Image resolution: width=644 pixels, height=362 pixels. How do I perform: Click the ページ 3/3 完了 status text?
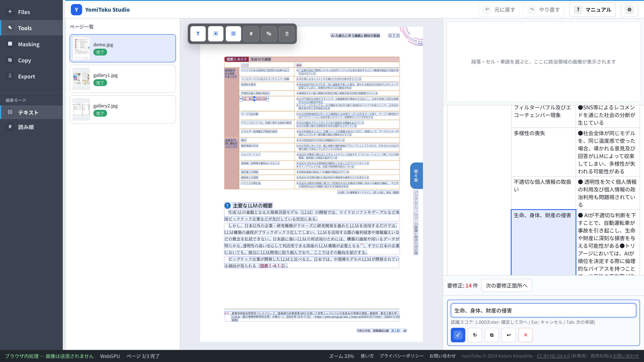tap(143, 356)
